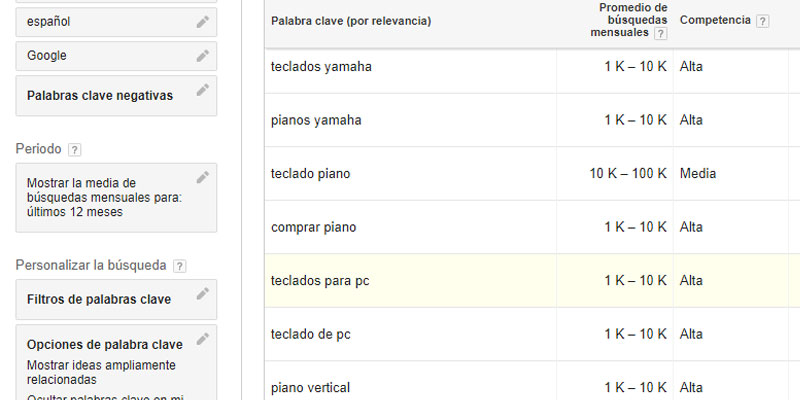
Task: Select the pianos yamaha keyword row
Action: [x=316, y=120]
